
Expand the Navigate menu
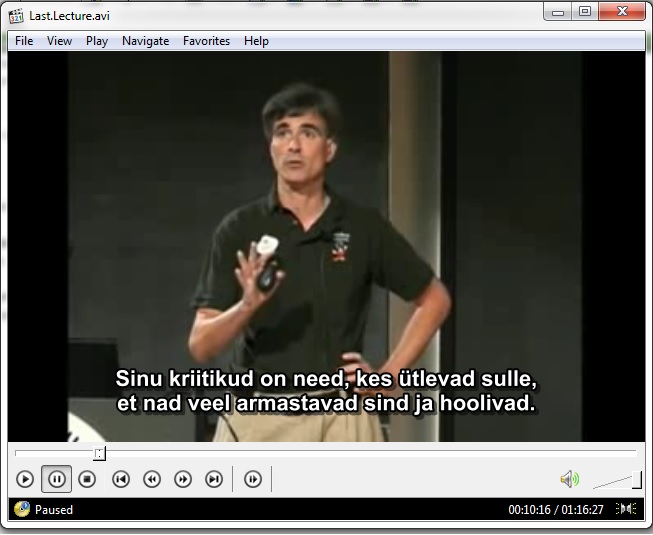pyautogui.click(x=145, y=41)
